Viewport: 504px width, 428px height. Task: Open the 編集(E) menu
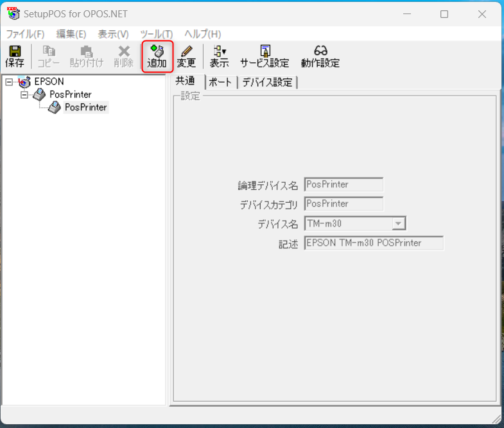(x=71, y=34)
